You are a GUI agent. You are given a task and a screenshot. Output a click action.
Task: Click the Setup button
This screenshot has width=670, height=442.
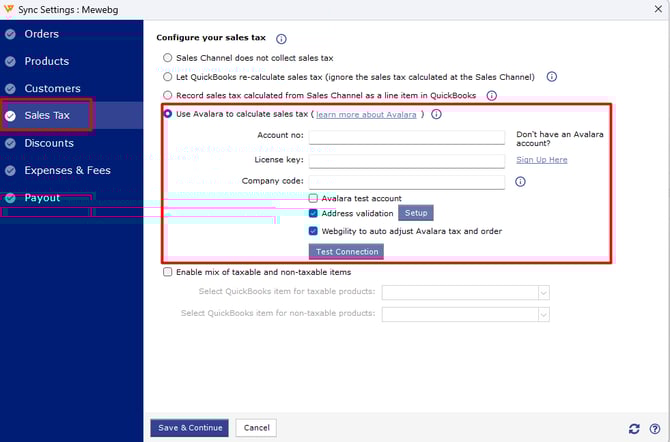click(416, 213)
